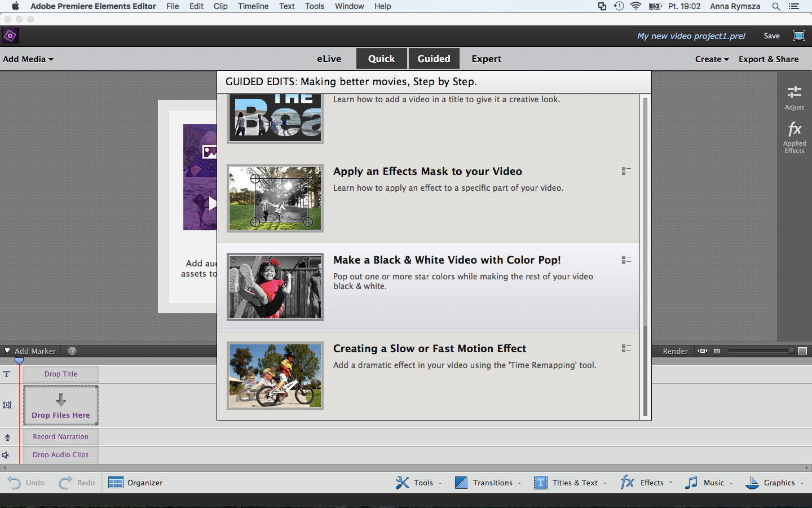
Task: Select the Slow or Fast Motion thumbnail
Action: tap(275, 375)
